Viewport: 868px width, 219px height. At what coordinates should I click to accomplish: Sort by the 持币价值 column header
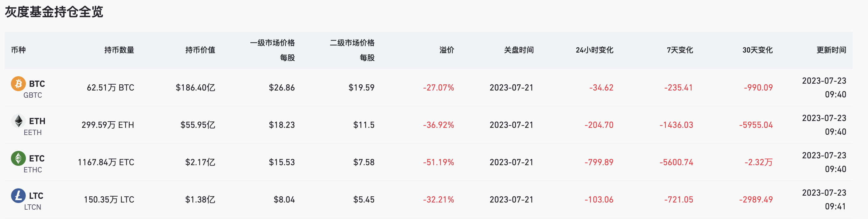[x=200, y=50]
